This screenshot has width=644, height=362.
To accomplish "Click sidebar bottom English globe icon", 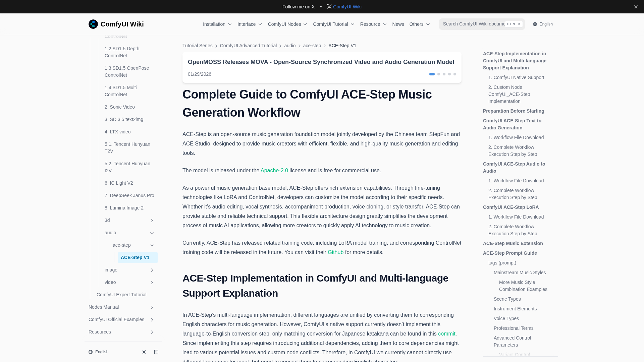I will [91, 352].
